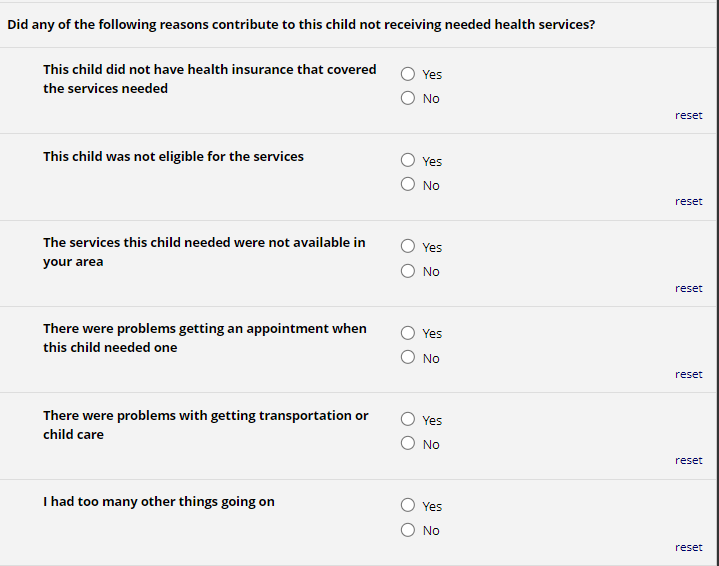Reset the health insurance coverage answer

[688, 115]
